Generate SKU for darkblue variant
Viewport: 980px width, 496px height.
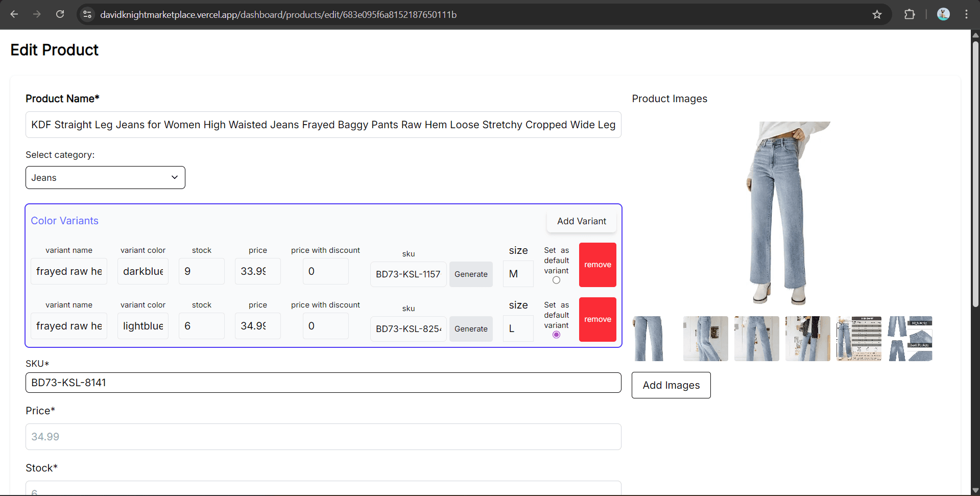470,274
